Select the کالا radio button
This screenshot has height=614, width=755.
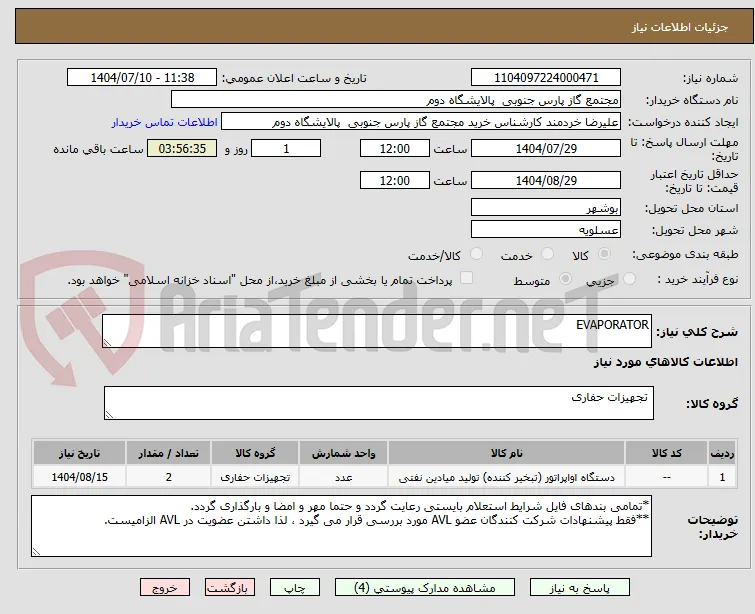pos(604,254)
